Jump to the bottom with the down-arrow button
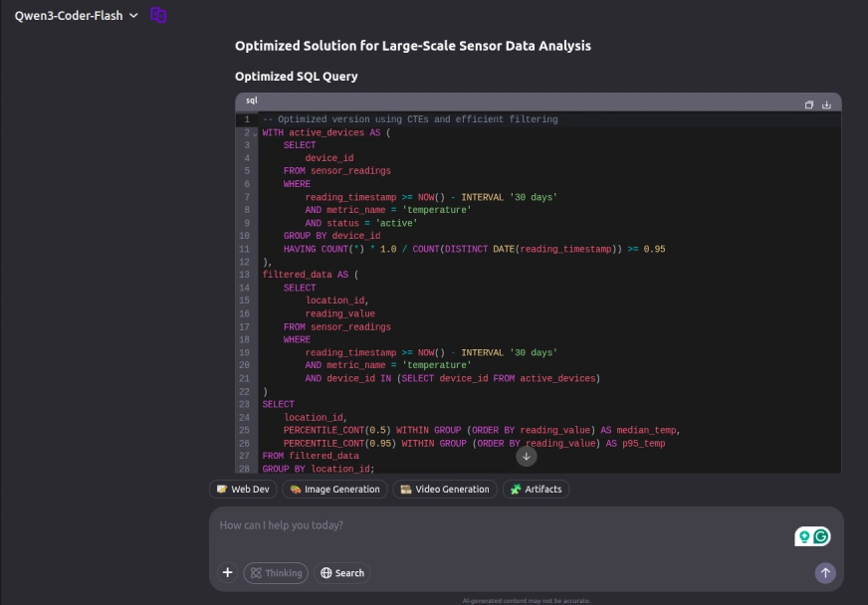The height and width of the screenshot is (605, 868). [x=527, y=456]
